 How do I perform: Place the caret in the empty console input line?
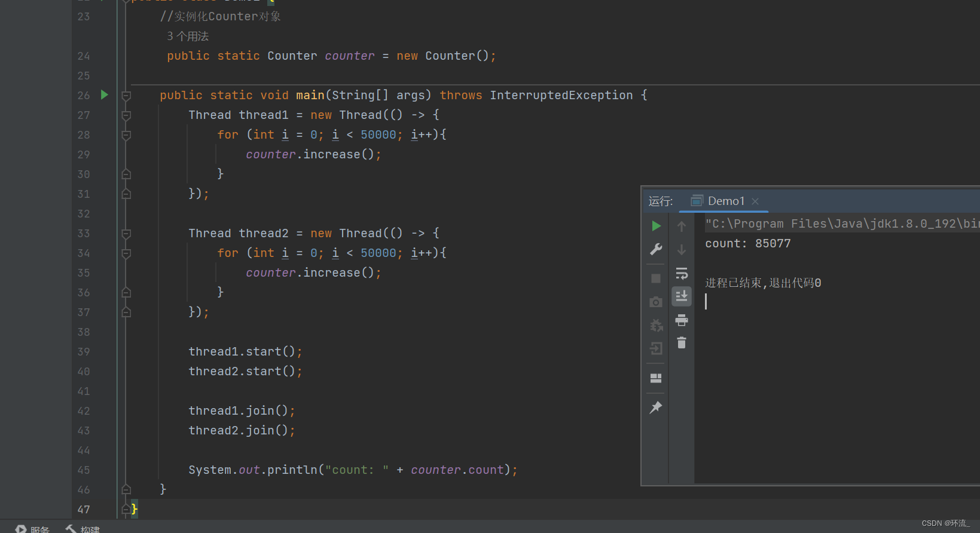pyautogui.click(x=837, y=301)
